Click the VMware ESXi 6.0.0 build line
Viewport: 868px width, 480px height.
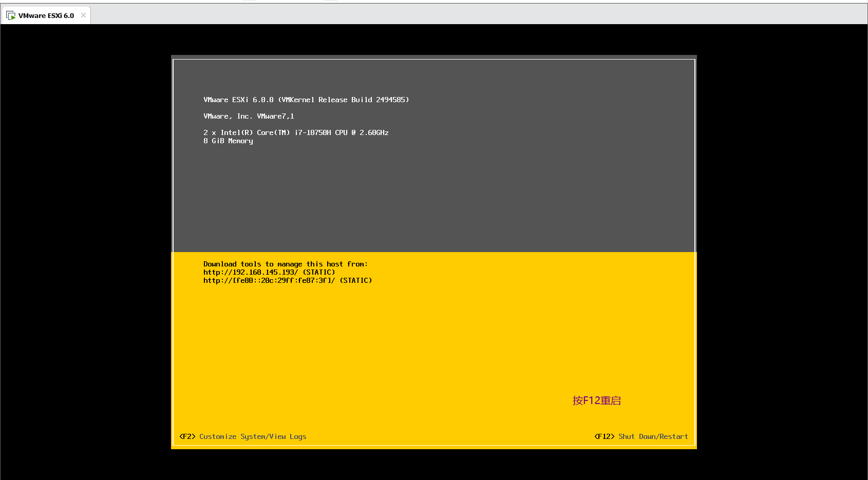tap(306, 100)
